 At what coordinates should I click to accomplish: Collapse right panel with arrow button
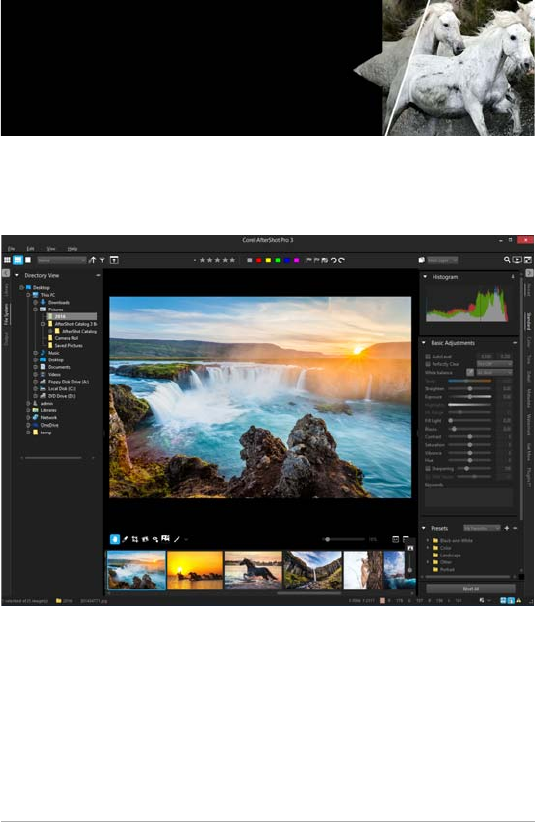(x=529, y=273)
